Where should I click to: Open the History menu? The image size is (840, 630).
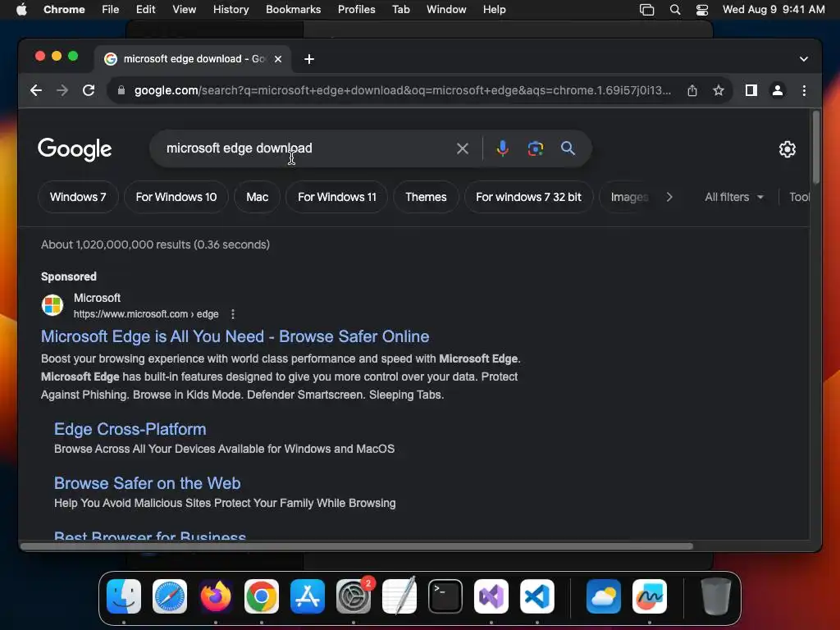231,10
